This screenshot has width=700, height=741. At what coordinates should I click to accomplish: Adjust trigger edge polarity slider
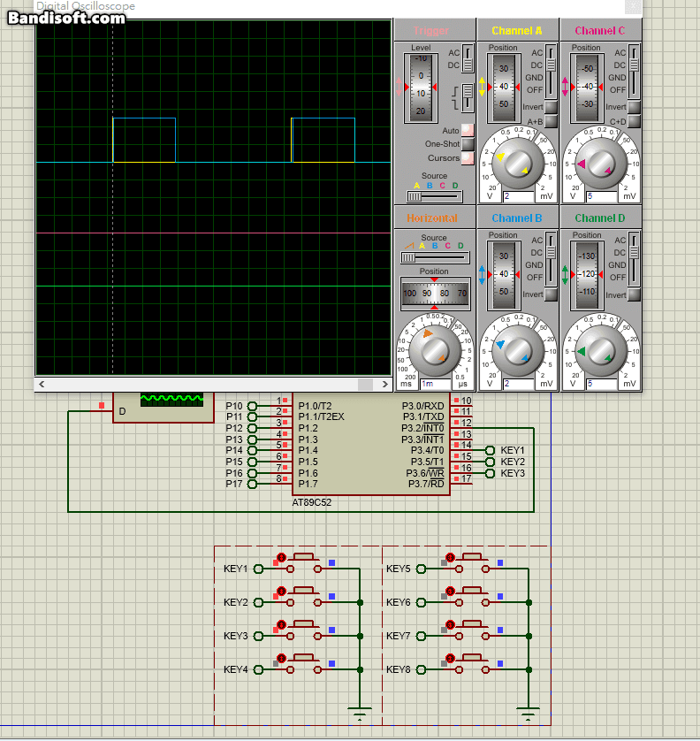(x=468, y=98)
